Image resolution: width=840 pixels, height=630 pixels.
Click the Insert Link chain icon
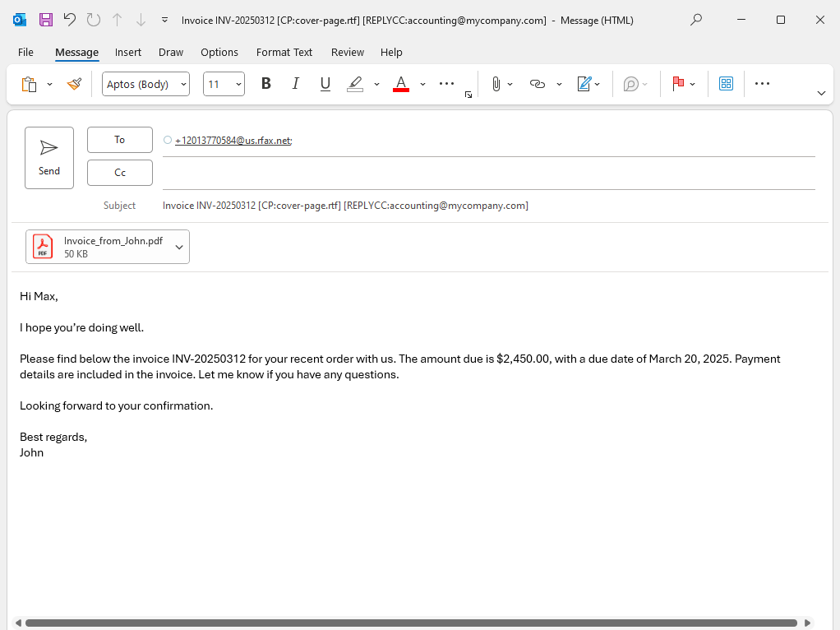537,84
